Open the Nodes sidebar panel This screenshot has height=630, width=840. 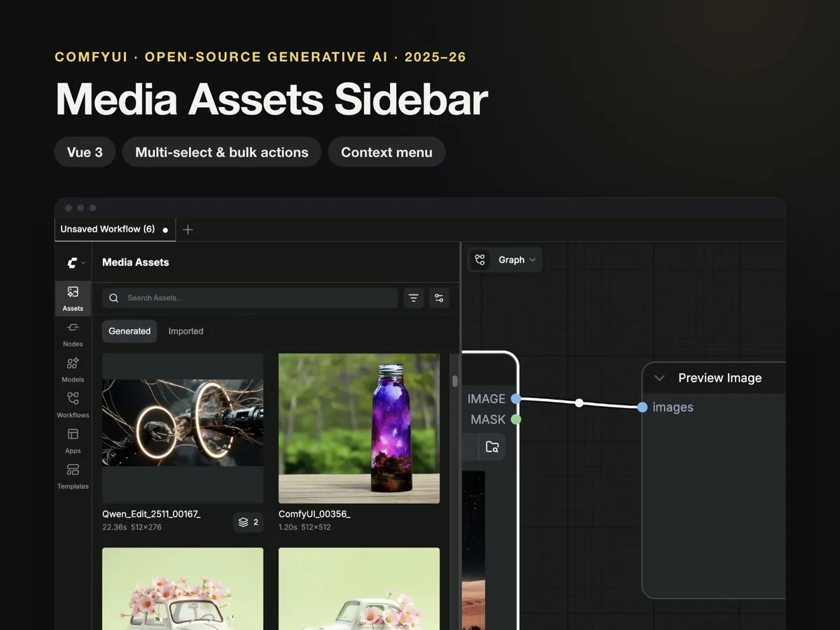[73, 334]
